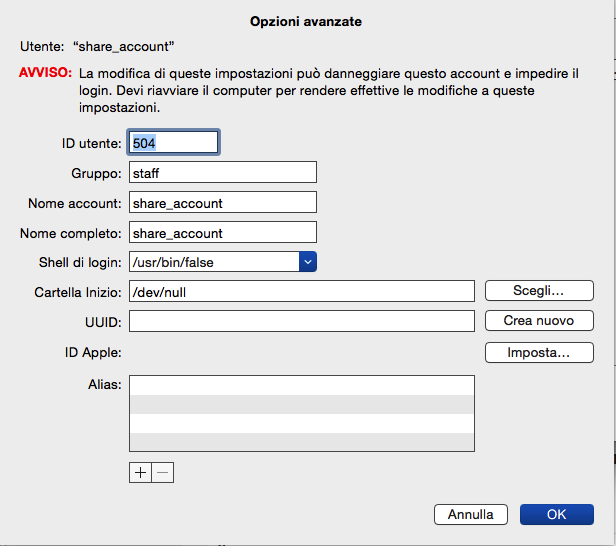616x546 pixels.
Task: Select the bottom gray Alias row
Action: [302, 442]
